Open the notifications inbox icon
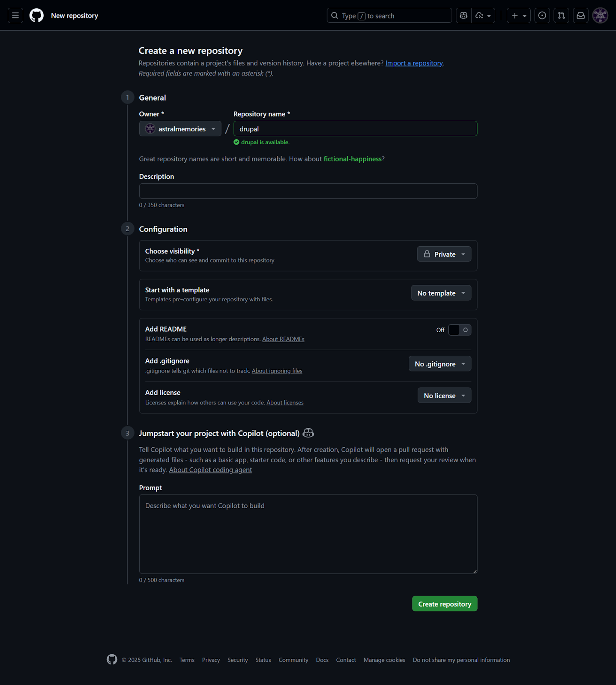 point(580,16)
